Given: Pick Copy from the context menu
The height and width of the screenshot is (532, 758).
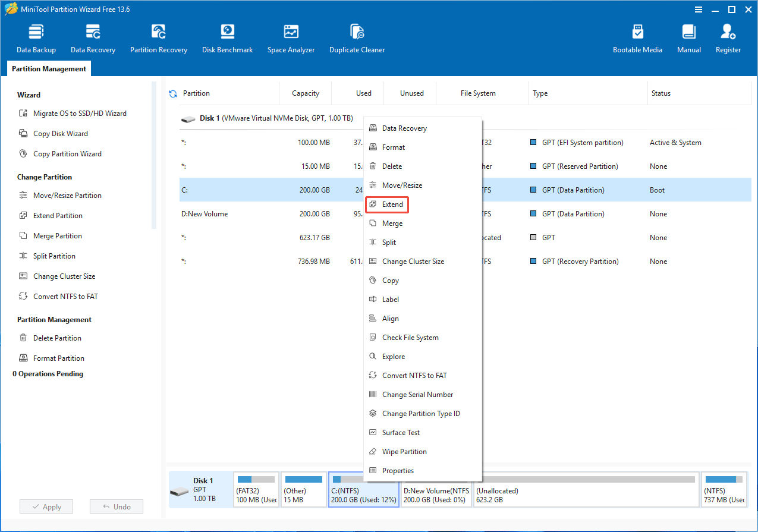Looking at the screenshot, I should click(x=423, y=281).
